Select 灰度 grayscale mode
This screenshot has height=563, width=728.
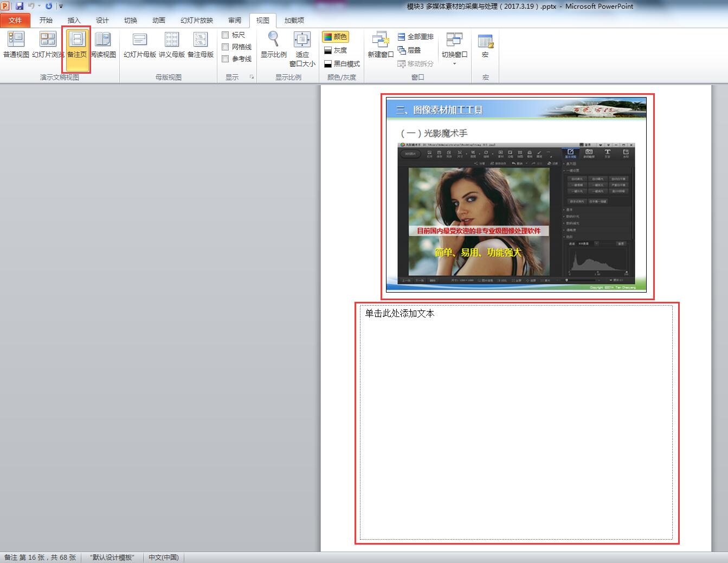point(336,50)
